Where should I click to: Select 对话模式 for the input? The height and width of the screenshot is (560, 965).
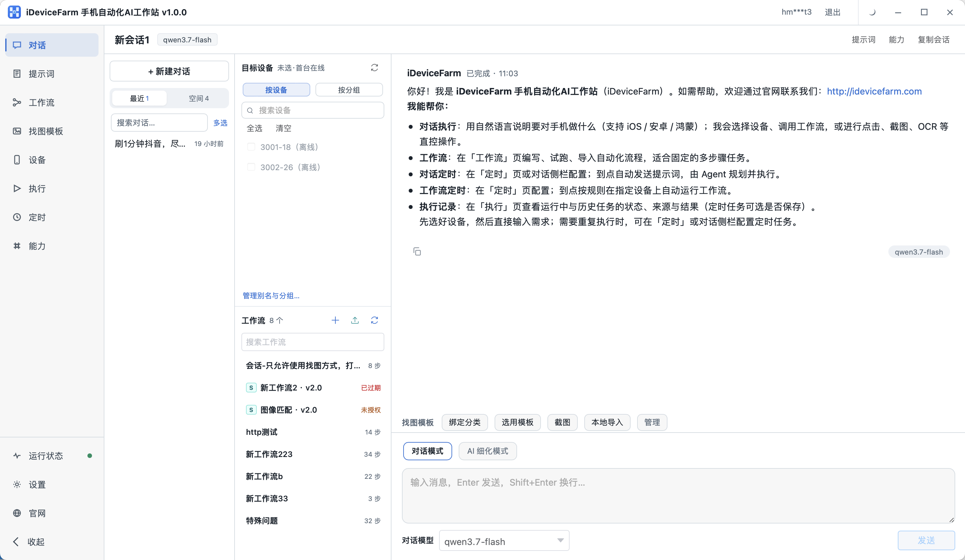pos(427,451)
